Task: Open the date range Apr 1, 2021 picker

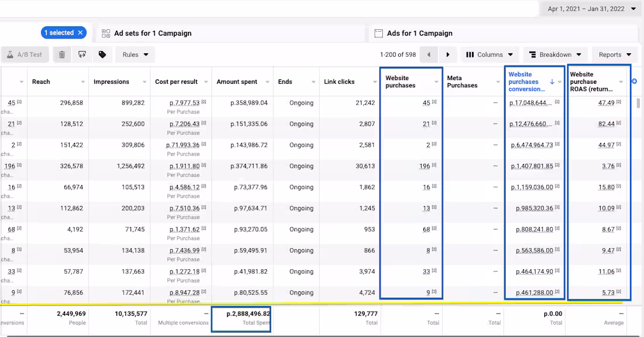Action: click(591, 9)
